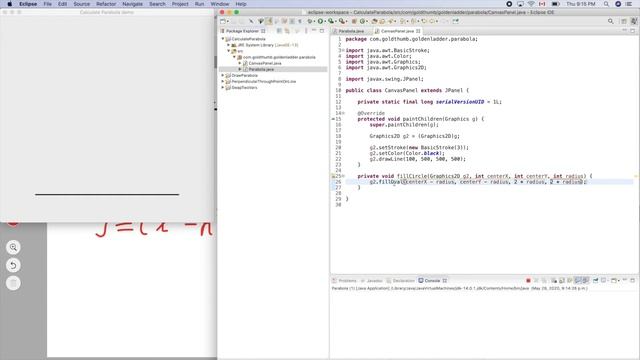Image resolution: width=640 pixels, height=360 pixels.
Task: Maximize the Package Explorer view
Action: click(322, 31)
